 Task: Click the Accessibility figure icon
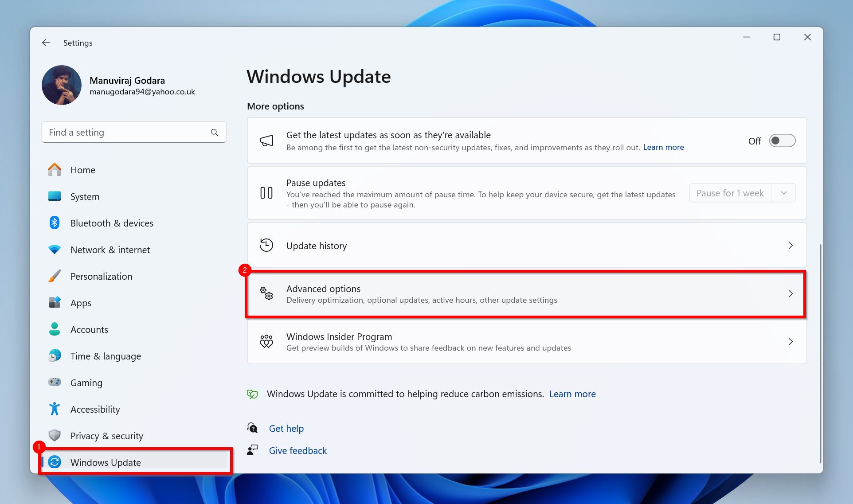55,409
